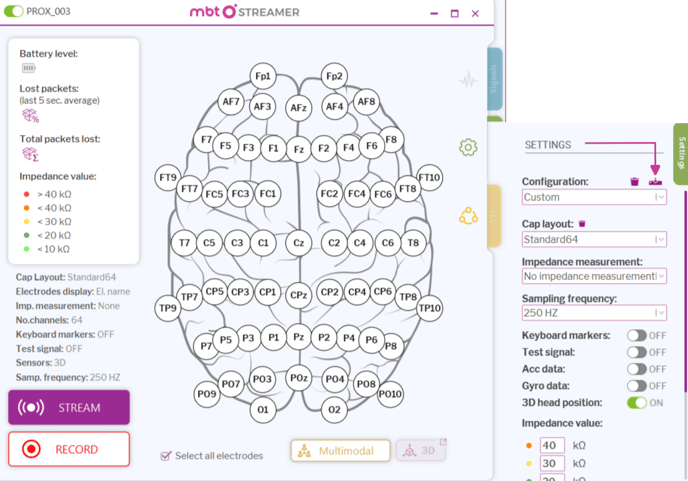This screenshot has width=688, height=481.
Task: Select the T8 electrode
Action: [x=413, y=243]
